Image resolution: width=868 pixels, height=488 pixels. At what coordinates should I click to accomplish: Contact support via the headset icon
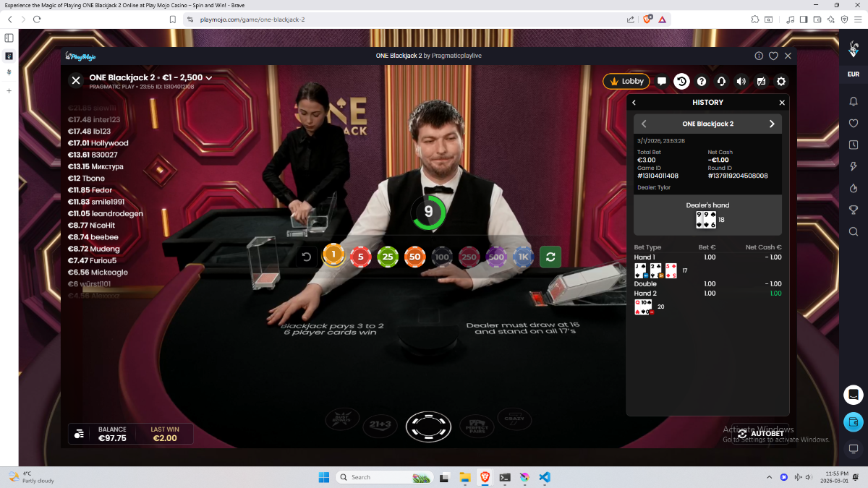coord(721,82)
